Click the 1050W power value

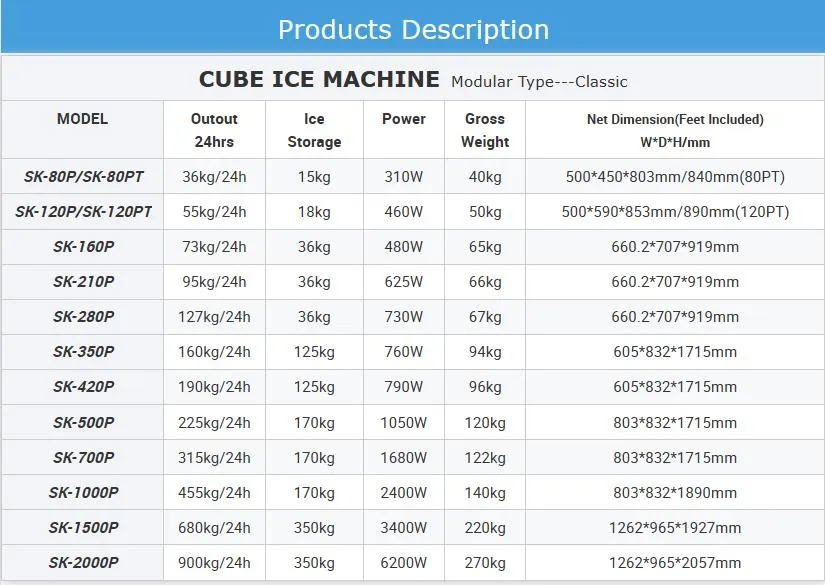[404, 422]
